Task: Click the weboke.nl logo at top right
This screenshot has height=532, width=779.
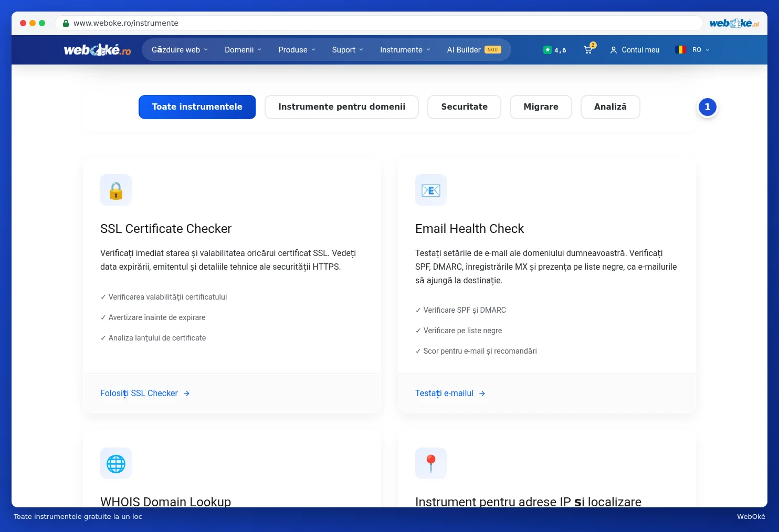Action: (x=734, y=23)
